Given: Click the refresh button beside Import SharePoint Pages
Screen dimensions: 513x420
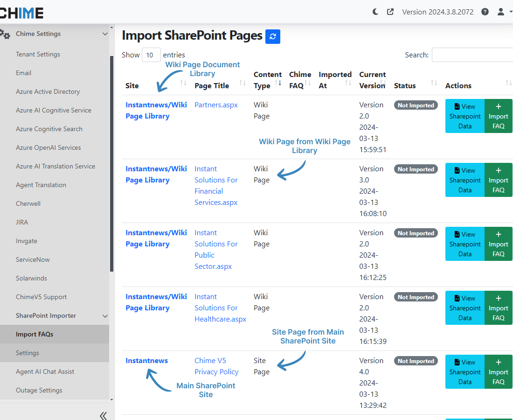Looking at the screenshot, I should (273, 36).
